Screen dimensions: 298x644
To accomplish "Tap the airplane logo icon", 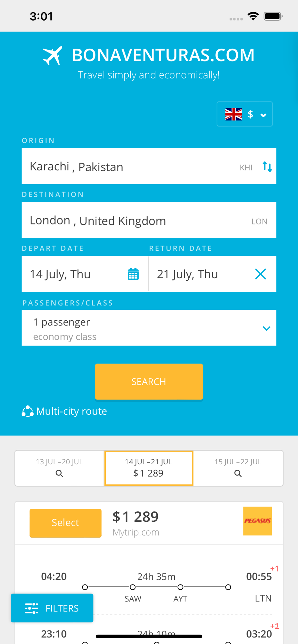I will 53,56.
